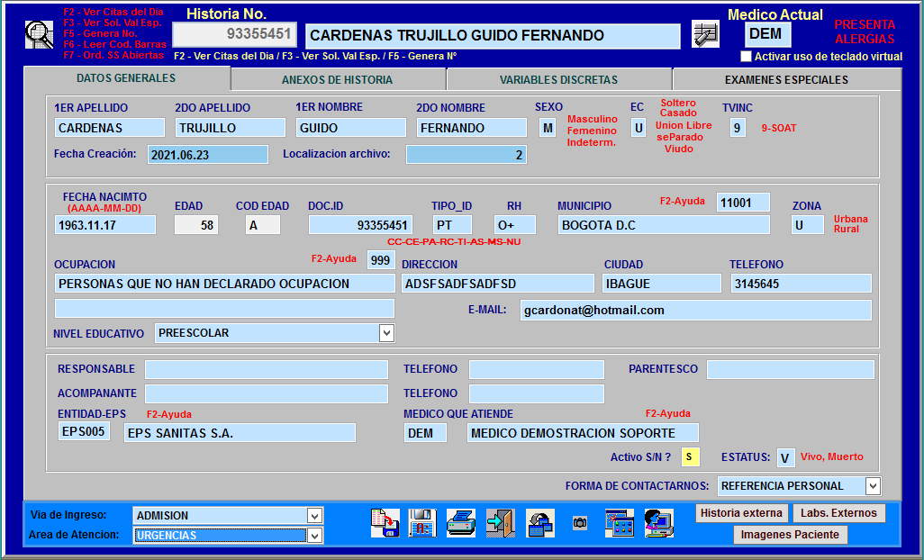Click the 2DO APELLIDO field TRUJILLO
Image resolution: width=924 pixels, height=560 pixels.
230,128
